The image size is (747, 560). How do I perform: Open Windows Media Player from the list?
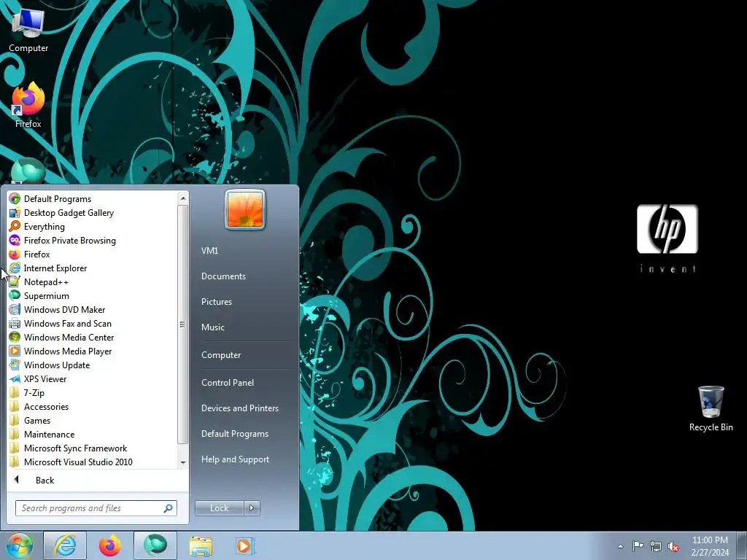click(93, 351)
